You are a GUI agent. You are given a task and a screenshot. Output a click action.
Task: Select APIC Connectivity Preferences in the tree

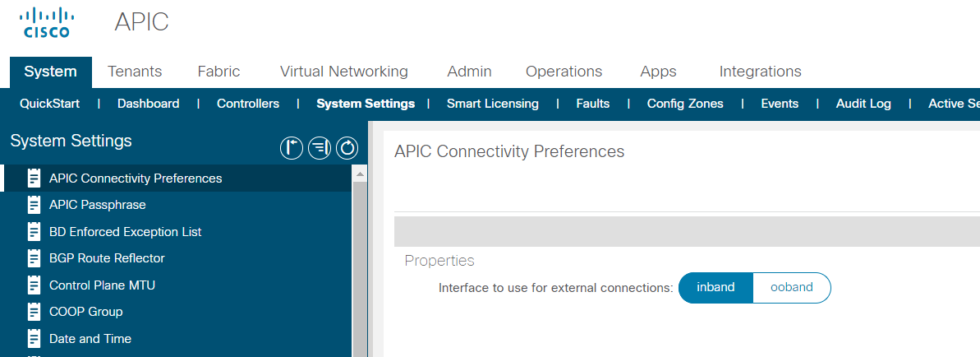(177, 178)
